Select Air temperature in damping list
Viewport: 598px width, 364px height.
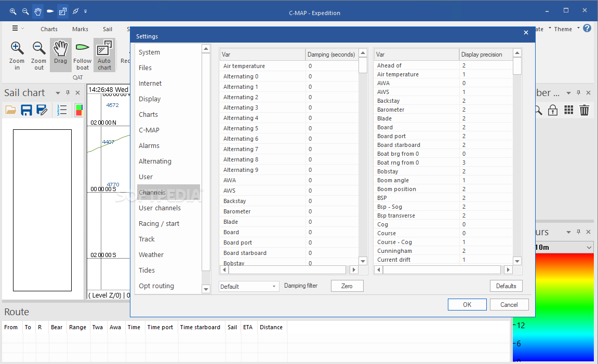pyautogui.click(x=289, y=66)
